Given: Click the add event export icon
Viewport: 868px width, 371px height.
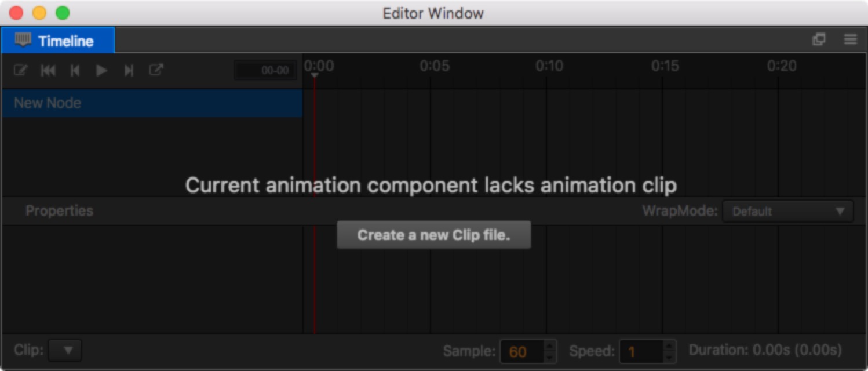Looking at the screenshot, I should (x=156, y=70).
